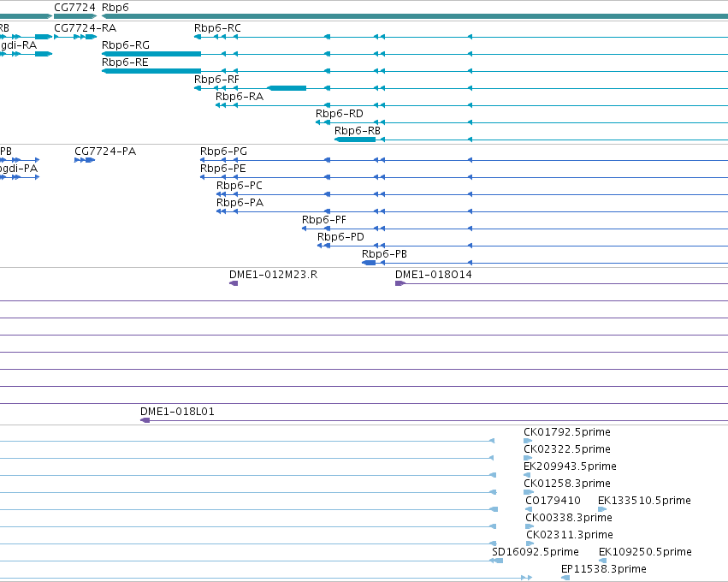Select the Rbp6-PG protein label
The height and width of the screenshot is (582, 728).
point(223,151)
